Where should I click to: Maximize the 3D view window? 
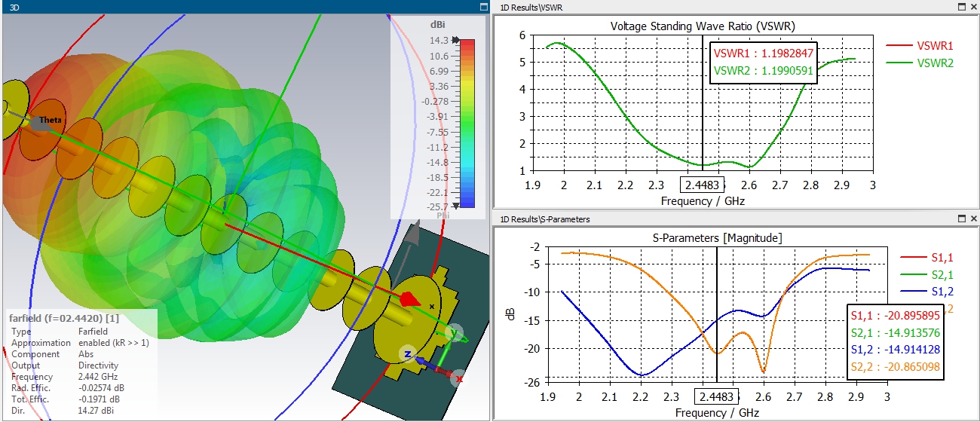(x=484, y=6)
